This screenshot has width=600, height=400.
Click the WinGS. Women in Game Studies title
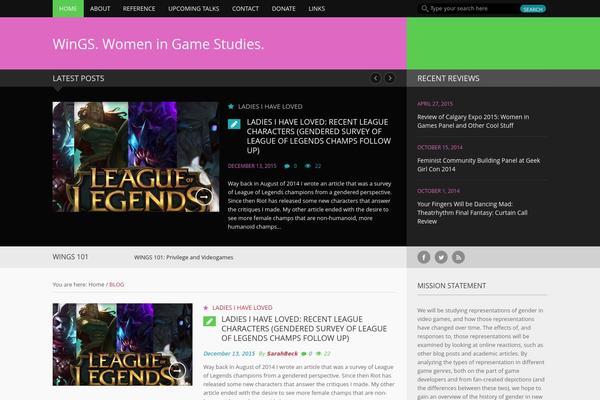pos(158,44)
